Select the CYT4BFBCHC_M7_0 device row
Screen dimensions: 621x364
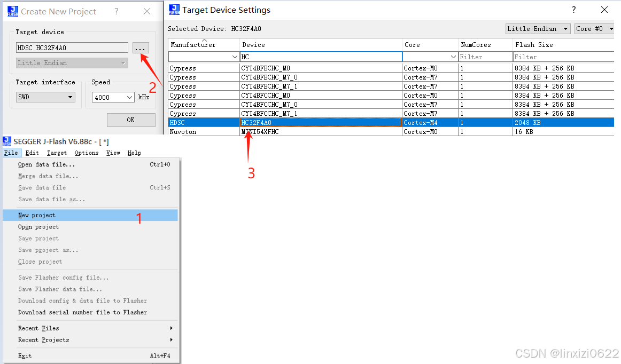[391, 77]
